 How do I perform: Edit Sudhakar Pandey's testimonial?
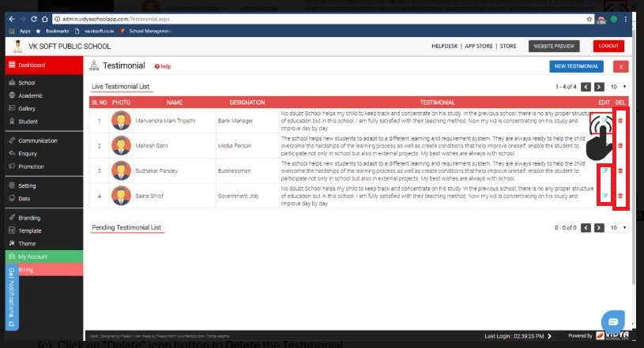604,170
